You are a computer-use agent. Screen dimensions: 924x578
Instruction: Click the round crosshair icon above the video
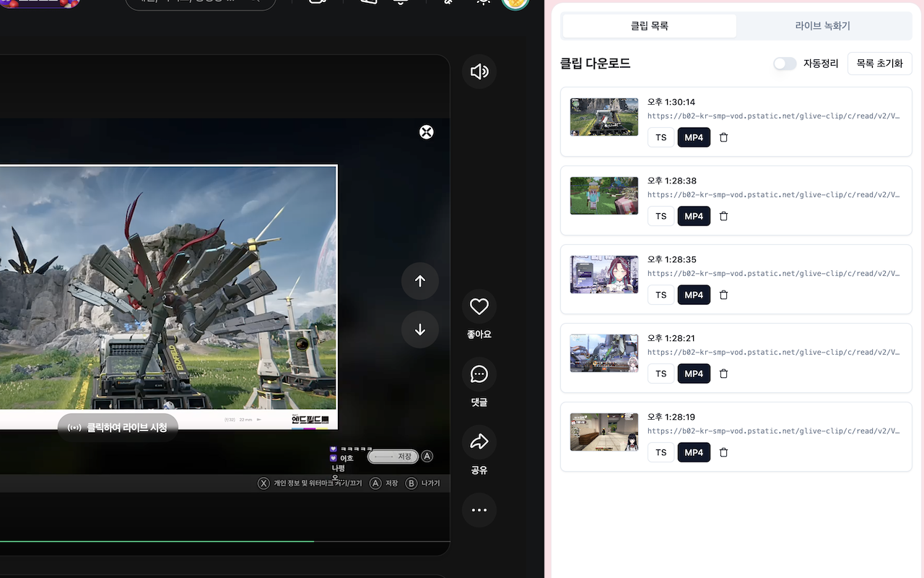click(x=427, y=131)
